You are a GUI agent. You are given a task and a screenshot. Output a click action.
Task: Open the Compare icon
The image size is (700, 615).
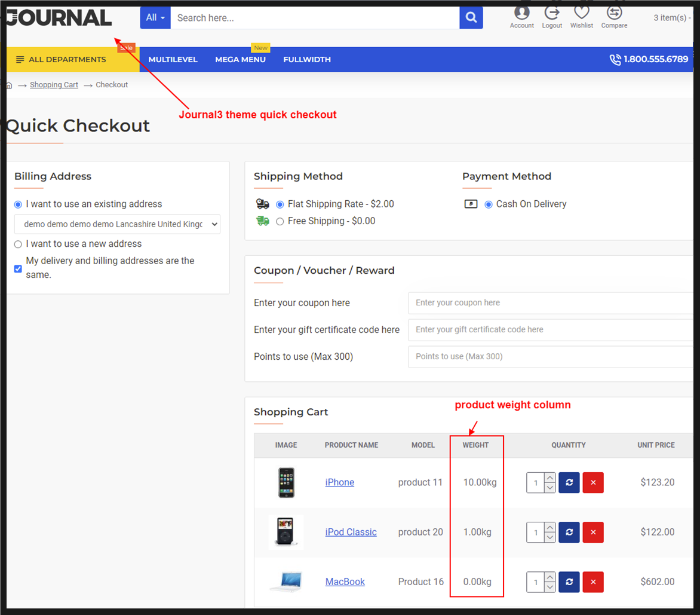(614, 14)
